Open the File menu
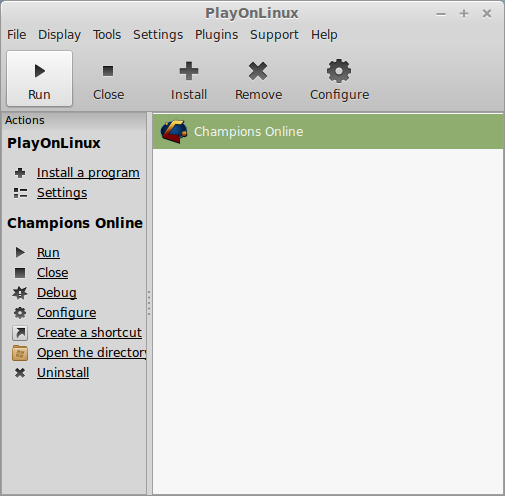This screenshot has width=505, height=496. 16,35
